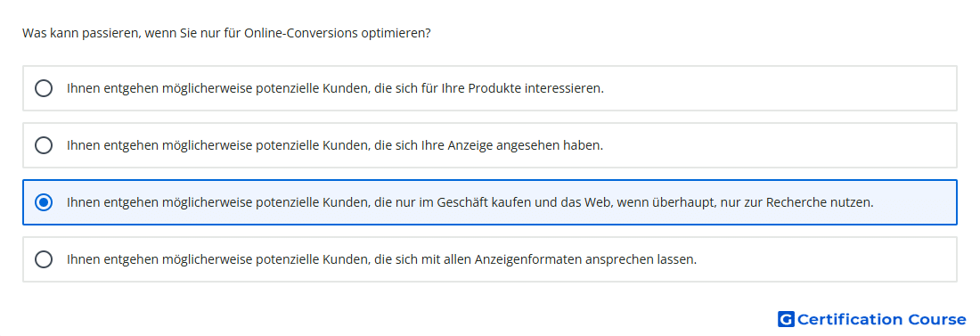Image resolution: width=980 pixels, height=336 pixels.
Task: Click empty area inside the first answer box
Action: (781, 88)
